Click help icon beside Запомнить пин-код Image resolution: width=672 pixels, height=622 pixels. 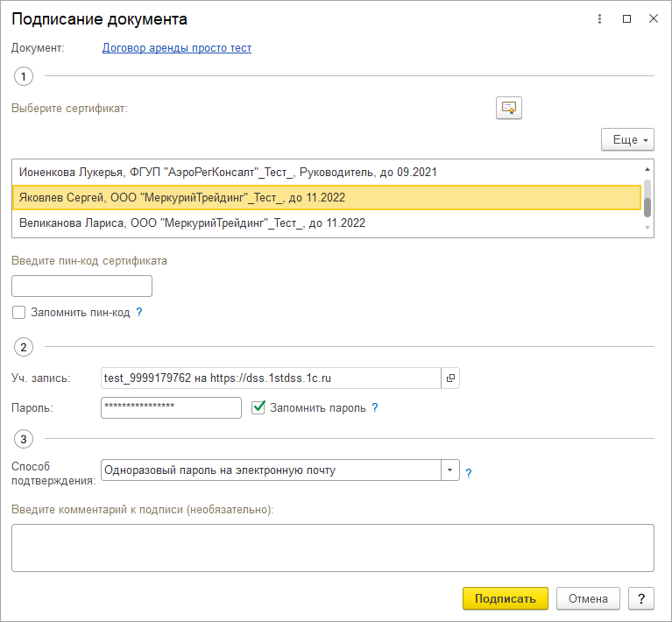(x=138, y=312)
